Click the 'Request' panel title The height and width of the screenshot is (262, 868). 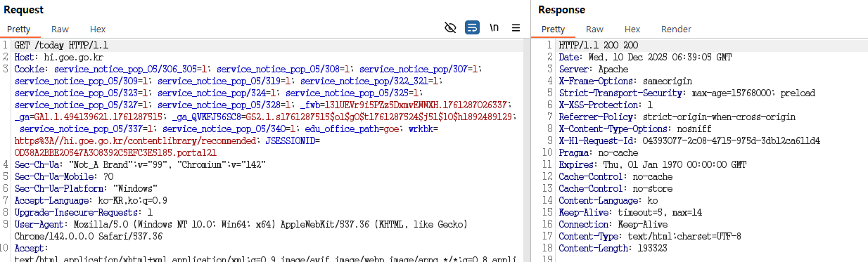pyautogui.click(x=24, y=10)
